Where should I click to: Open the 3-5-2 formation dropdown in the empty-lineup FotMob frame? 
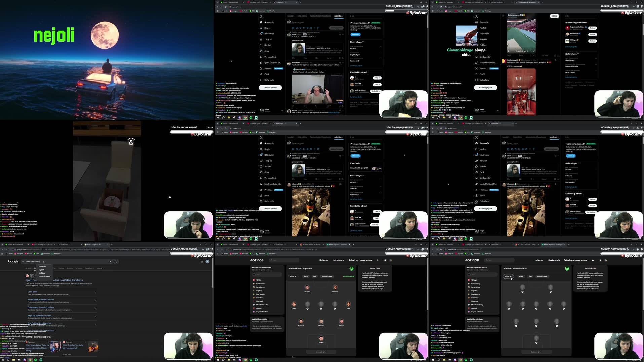coord(508,277)
